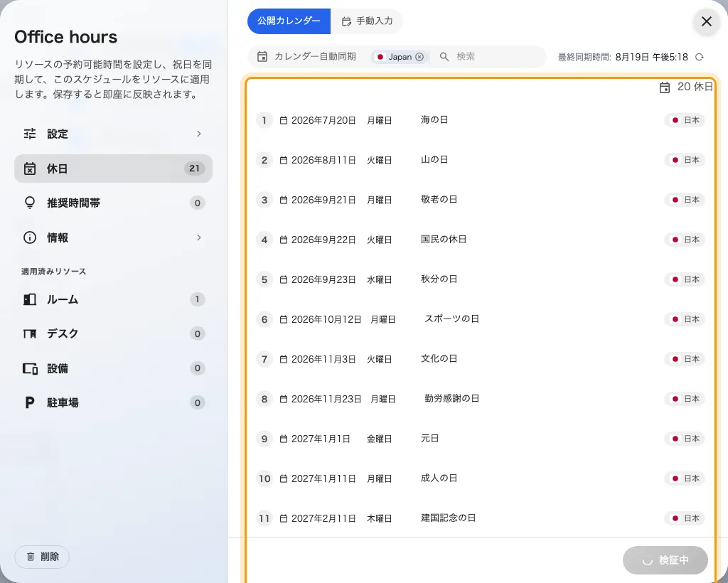728x583 pixels.
Task: Click the デスク desk icon
Action: tap(30, 333)
